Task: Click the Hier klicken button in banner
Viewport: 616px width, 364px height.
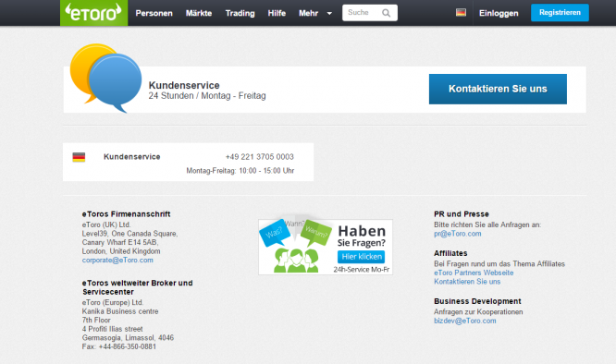Action: click(x=361, y=257)
